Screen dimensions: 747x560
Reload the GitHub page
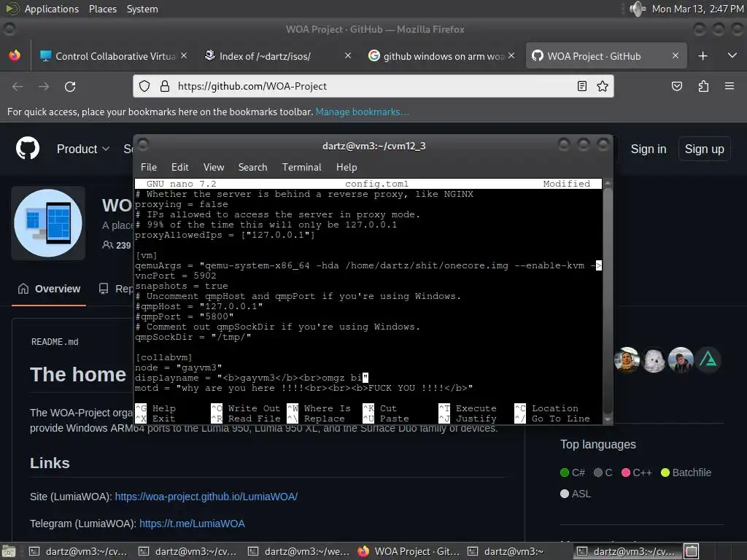point(70,86)
